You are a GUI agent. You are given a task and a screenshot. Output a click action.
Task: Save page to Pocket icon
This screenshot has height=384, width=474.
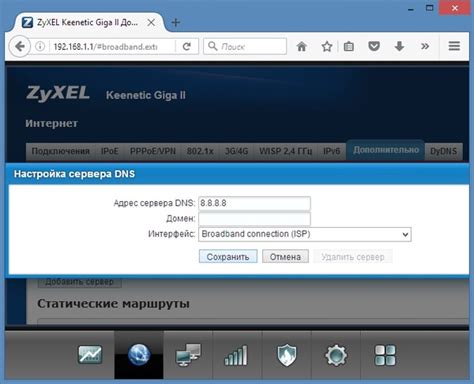[374, 46]
